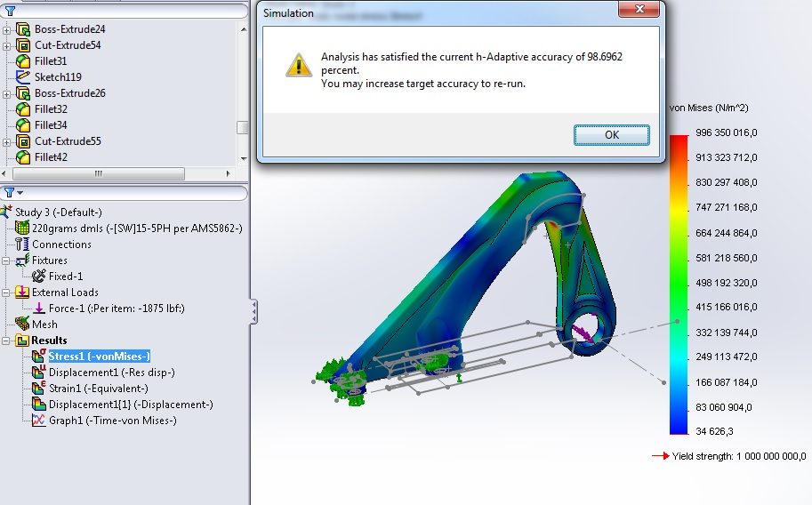This screenshot has width=812, height=505.
Task: Click the von Mises (N/m^2) legend title
Action: coord(709,108)
